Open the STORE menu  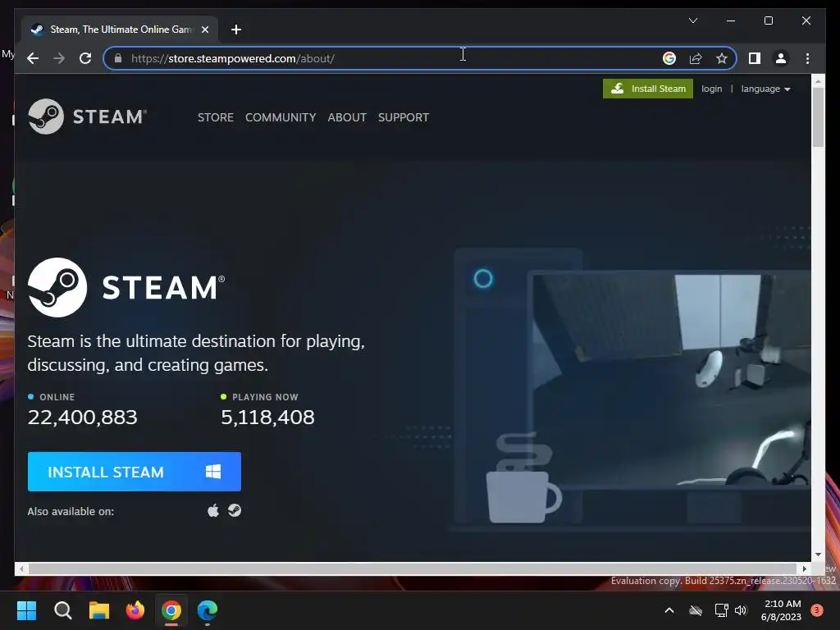click(x=216, y=117)
